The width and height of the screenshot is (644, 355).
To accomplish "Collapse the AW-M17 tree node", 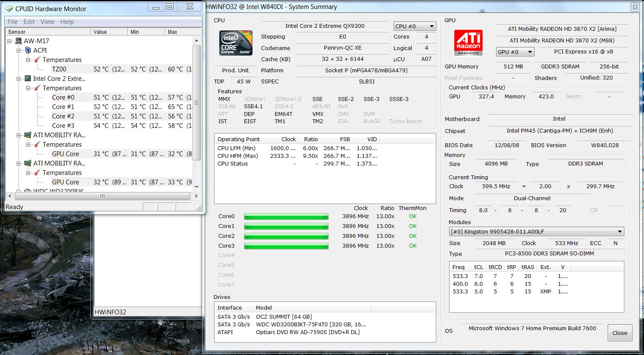I will point(9,41).
